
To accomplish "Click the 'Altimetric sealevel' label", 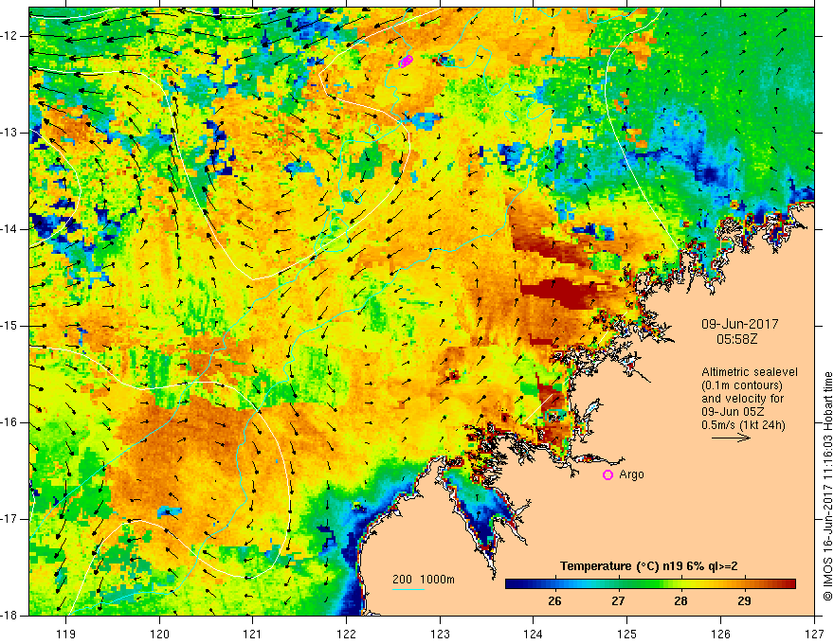I will click(750, 372).
